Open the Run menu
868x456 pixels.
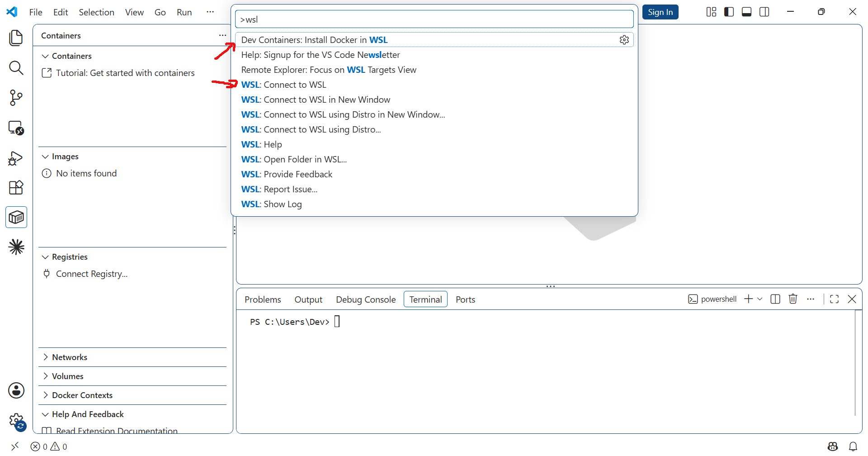click(184, 12)
